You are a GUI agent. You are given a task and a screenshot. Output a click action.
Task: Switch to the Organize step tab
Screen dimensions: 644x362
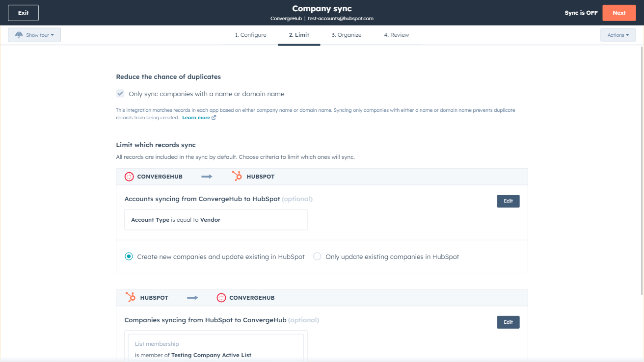[346, 35]
